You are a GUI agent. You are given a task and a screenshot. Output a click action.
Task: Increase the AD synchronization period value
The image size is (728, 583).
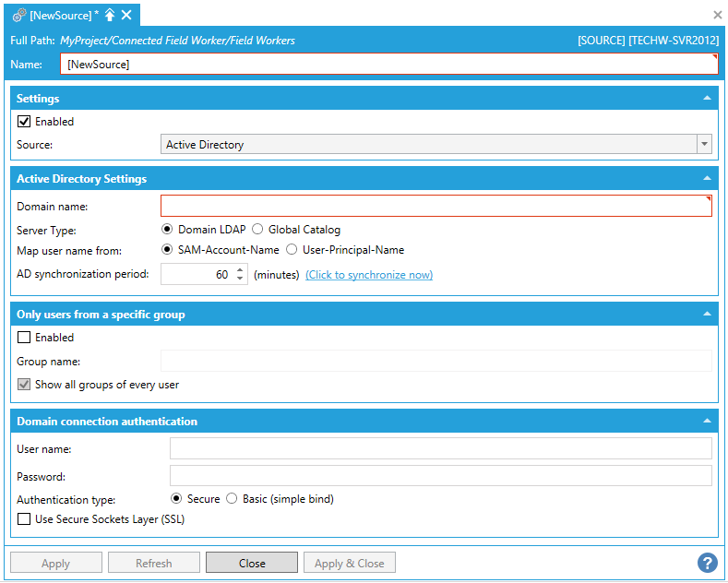tap(240, 270)
